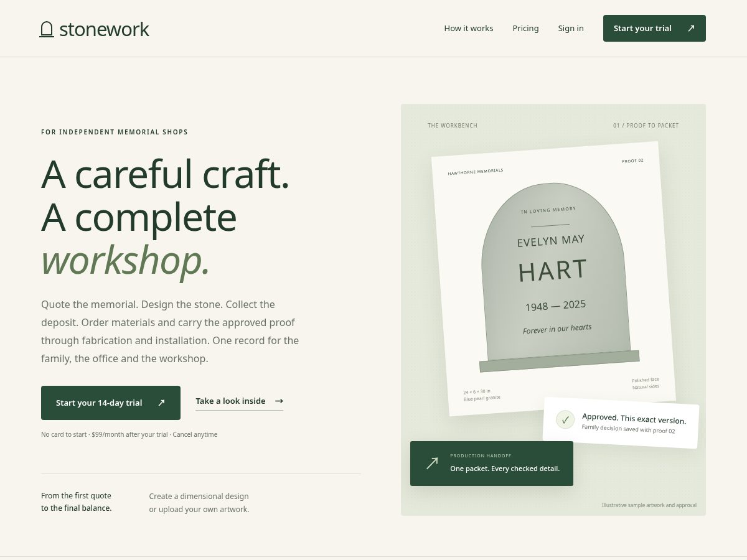Viewport: 747px width, 560px height.
Task: Click the italic 'workshop.' headline word
Action: pyautogui.click(x=126, y=260)
